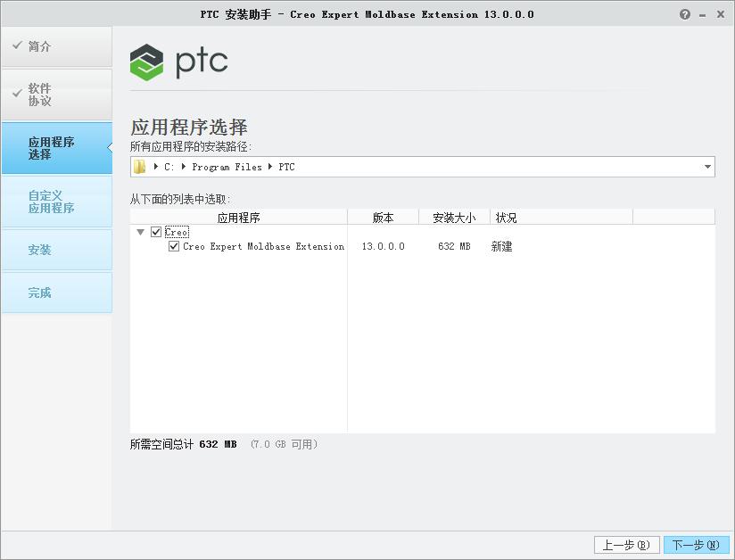Expand the Program Files path segment arrow
Viewport: 735px width, 560px height.
coord(184,167)
